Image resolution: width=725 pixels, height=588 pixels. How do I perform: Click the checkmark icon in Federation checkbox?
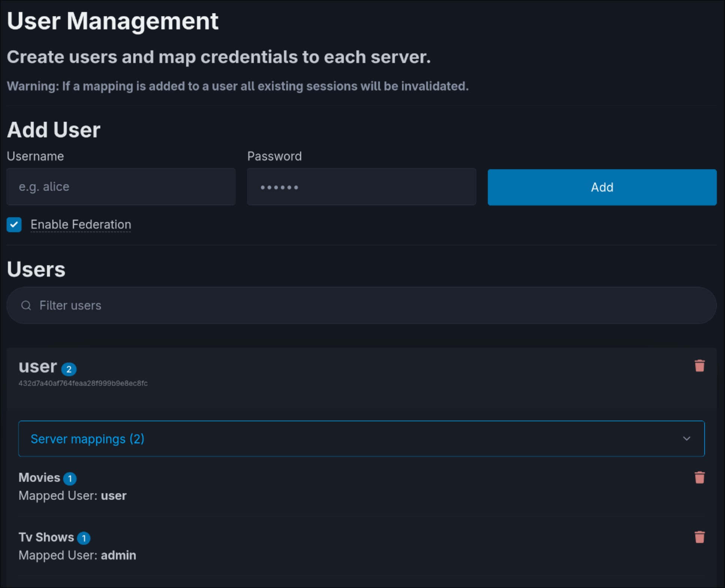pos(14,225)
